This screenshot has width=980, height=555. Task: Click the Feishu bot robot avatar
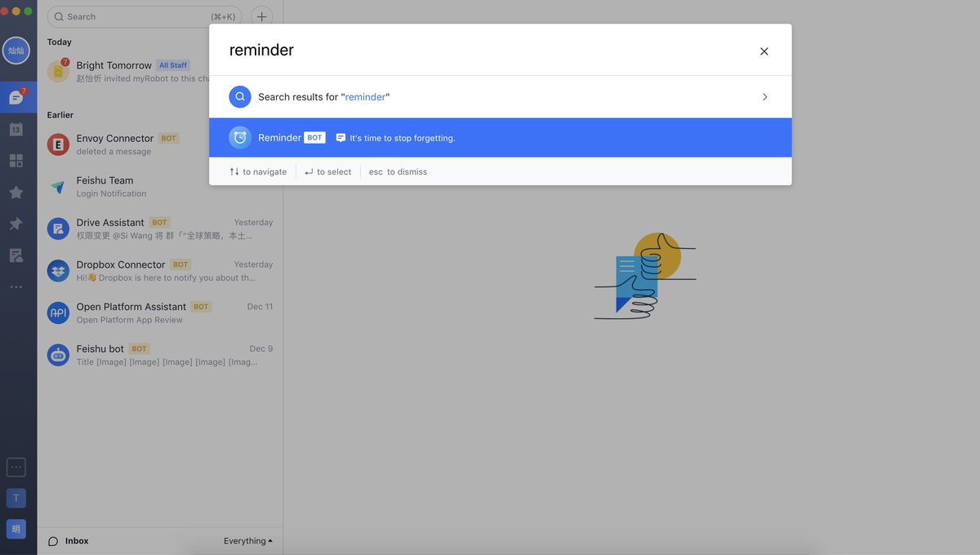tap(58, 355)
